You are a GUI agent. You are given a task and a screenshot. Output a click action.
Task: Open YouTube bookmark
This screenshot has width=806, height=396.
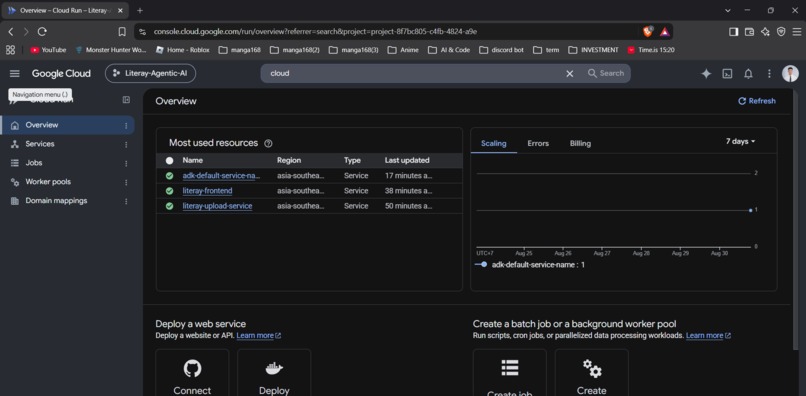click(x=48, y=50)
